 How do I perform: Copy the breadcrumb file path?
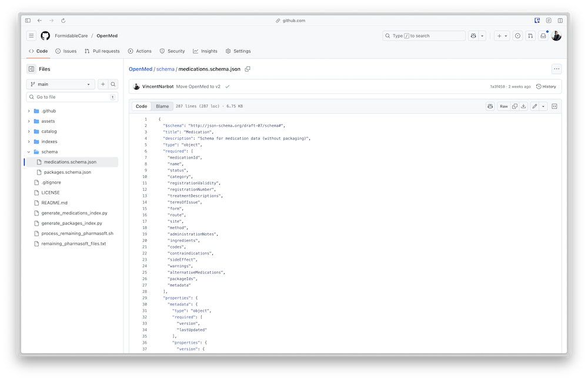pyautogui.click(x=247, y=69)
